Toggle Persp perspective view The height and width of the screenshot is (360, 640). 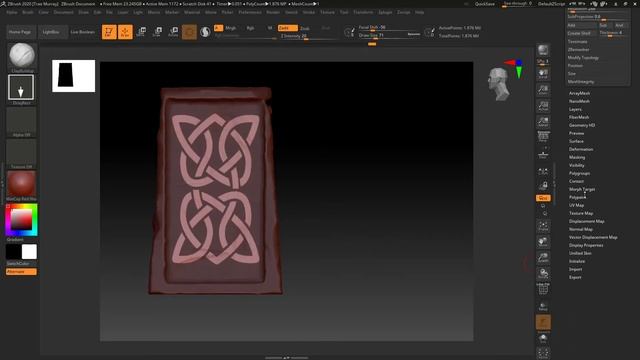coord(543,138)
